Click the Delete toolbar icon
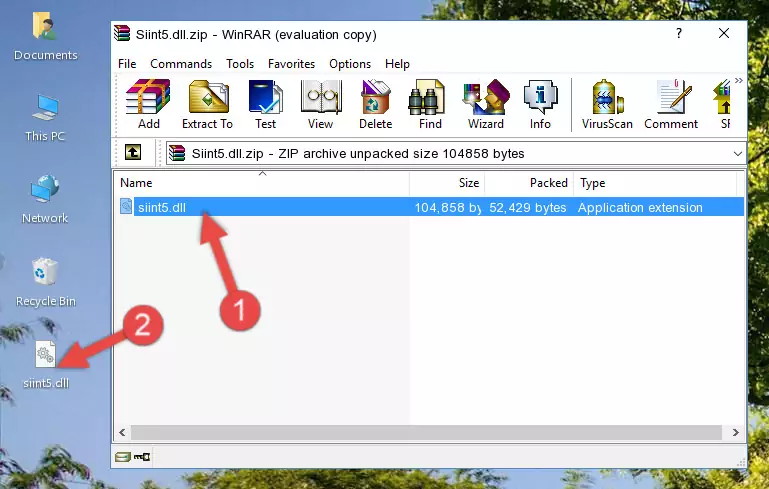The width and height of the screenshot is (769, 489). 376,104
